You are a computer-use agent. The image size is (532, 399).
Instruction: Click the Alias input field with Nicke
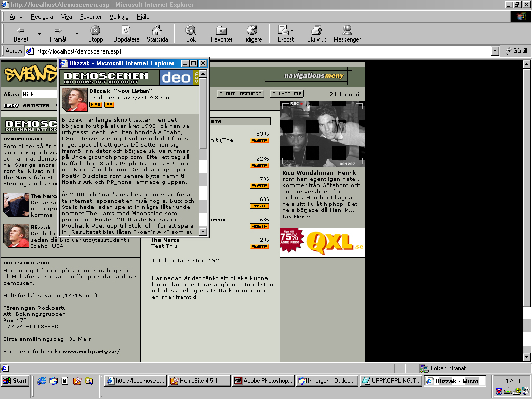point(39,95)
